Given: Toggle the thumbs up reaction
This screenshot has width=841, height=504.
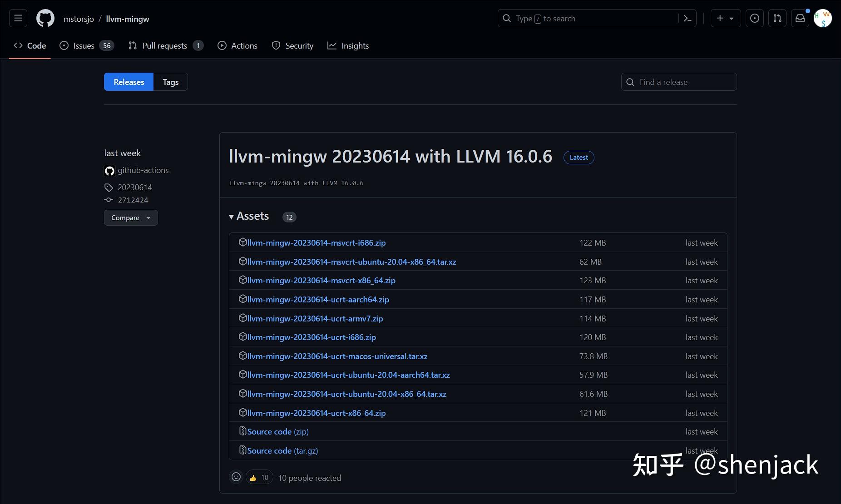Looking at the screenshot, I should click(259, 477).
